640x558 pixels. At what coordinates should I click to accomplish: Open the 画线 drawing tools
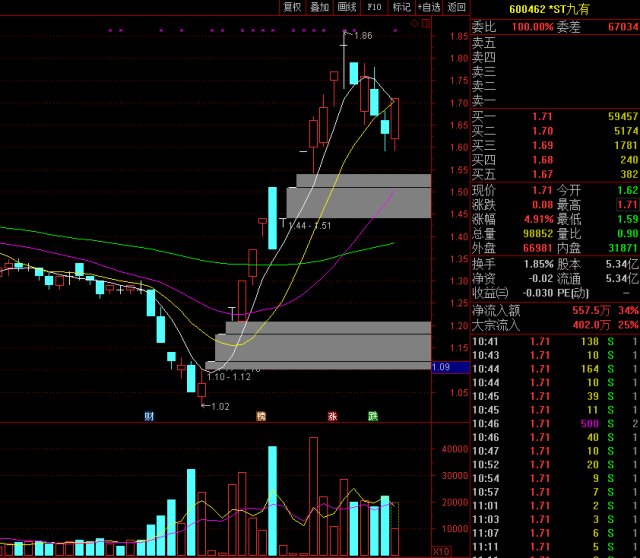(x=347, y=7)
